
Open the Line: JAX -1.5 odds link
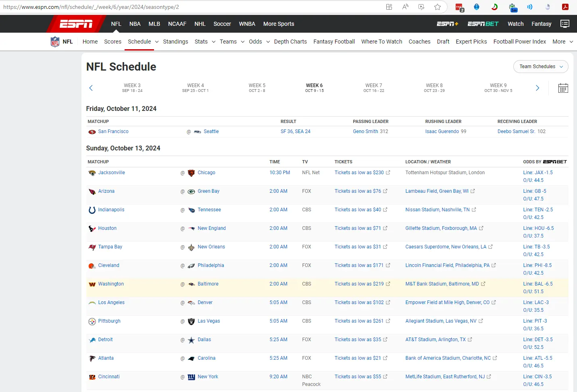[538, 173]
